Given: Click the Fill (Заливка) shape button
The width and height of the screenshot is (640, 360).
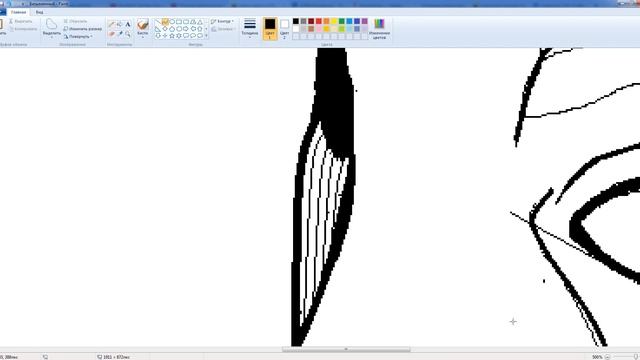Looking at the screenshot, I should pyautogui.click(x=222, y=29).
